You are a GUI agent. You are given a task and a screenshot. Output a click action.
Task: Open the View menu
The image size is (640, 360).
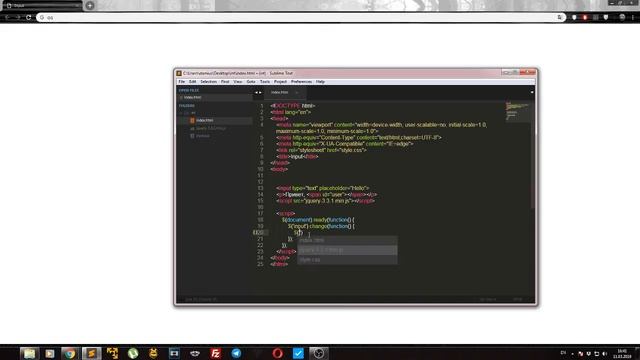click(238, 82)
